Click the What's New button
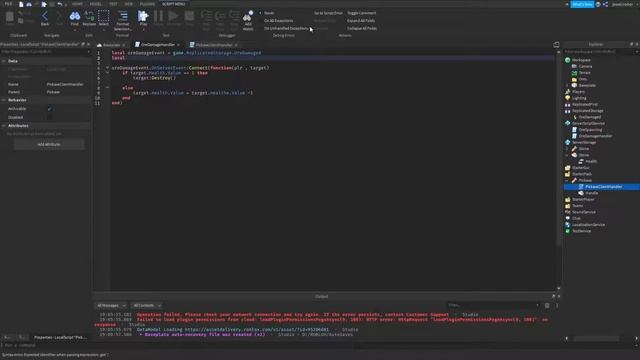 pos(582,4)
